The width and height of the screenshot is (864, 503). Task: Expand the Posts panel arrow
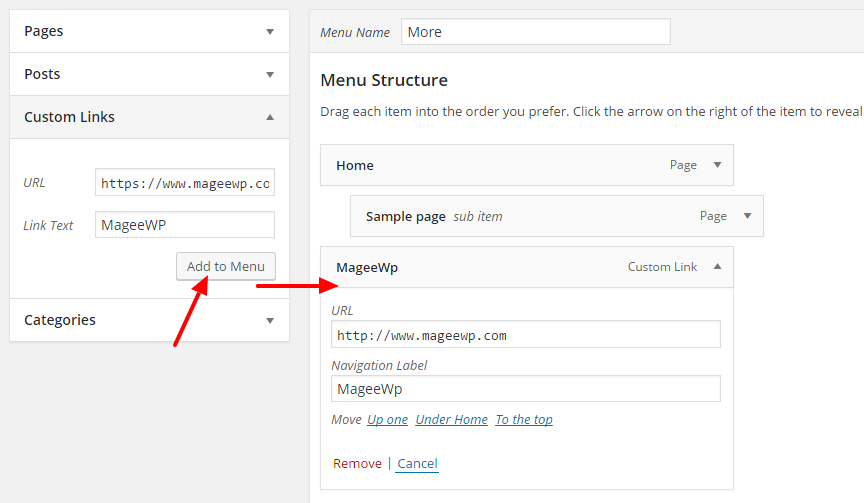pyautogui.click(x=270, y=74)
